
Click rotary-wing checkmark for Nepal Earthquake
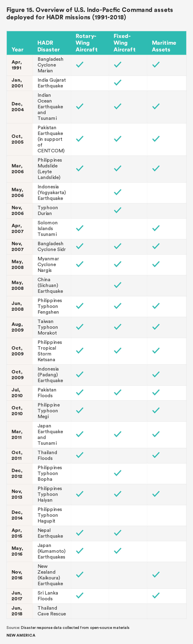80,533
